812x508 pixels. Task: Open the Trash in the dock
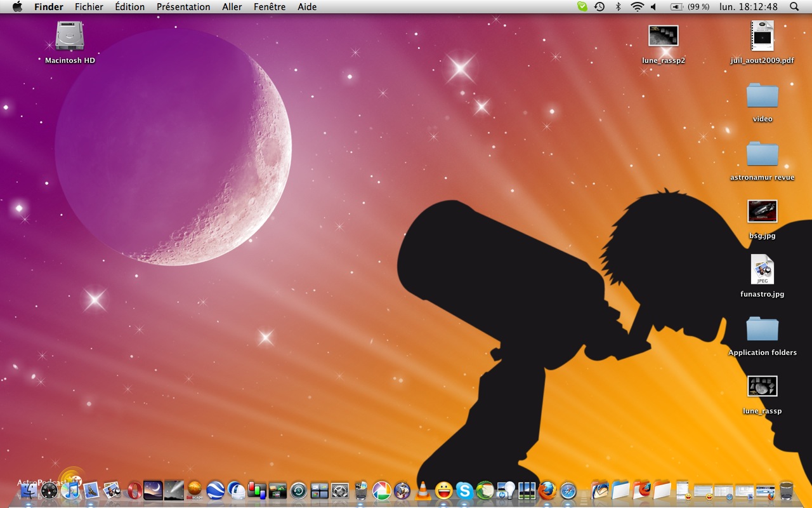pos(787,490)
